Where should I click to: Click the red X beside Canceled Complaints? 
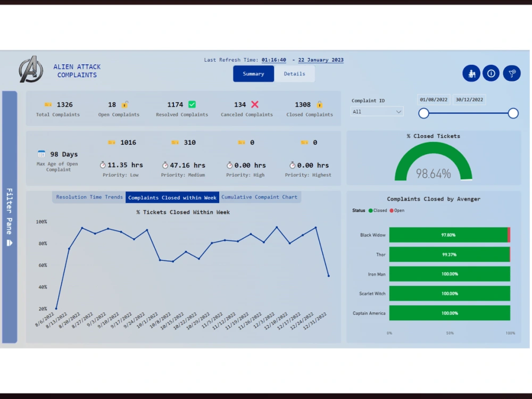[x=254, y=104]
